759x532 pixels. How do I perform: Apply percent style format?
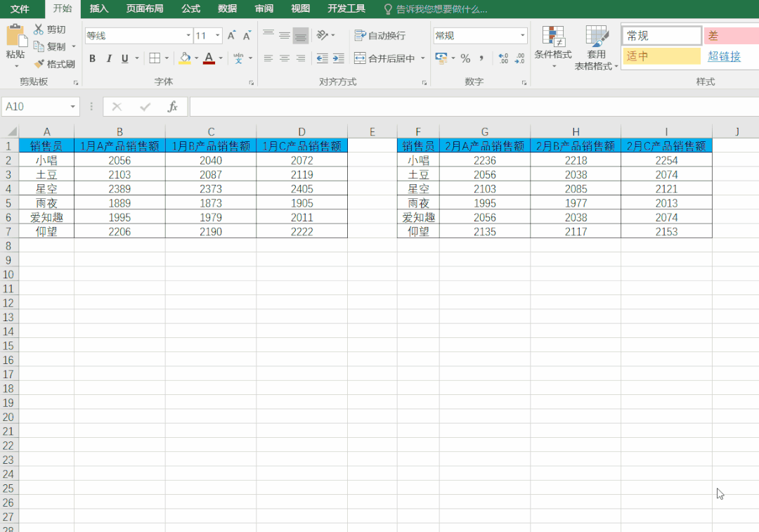tap(466, 58)
